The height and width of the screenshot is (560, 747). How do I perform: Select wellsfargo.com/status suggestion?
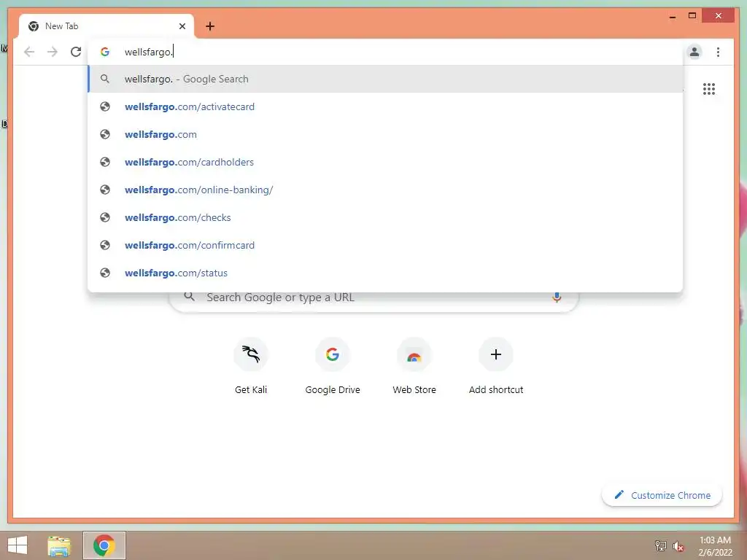(x=385, y=273)
